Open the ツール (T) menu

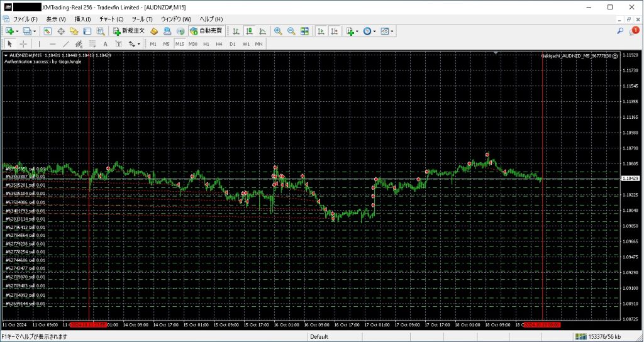pyautogui.click(x=142, y=19)
